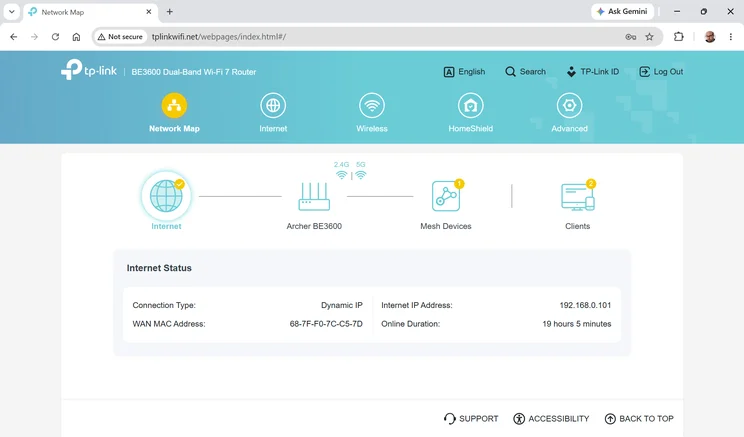The image size is (744, 437).
Task: View the Not secure site info
Action: pos(120,37)
